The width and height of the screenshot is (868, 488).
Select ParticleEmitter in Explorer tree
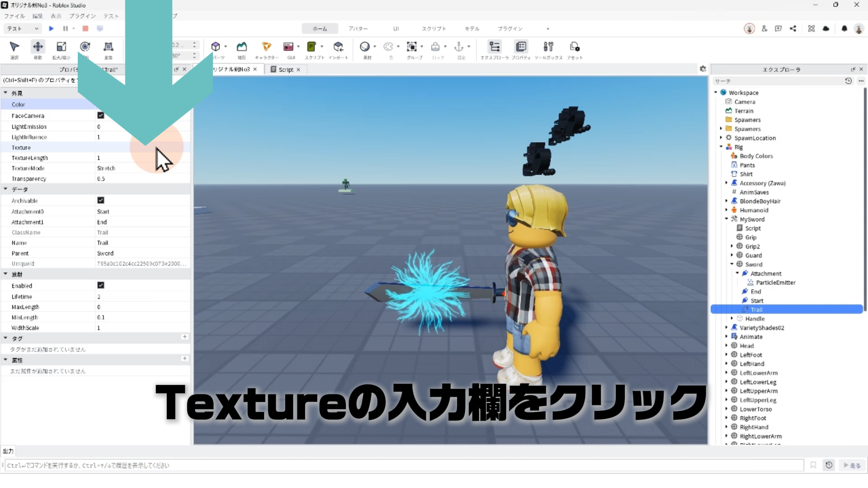[x=775, y=282]
